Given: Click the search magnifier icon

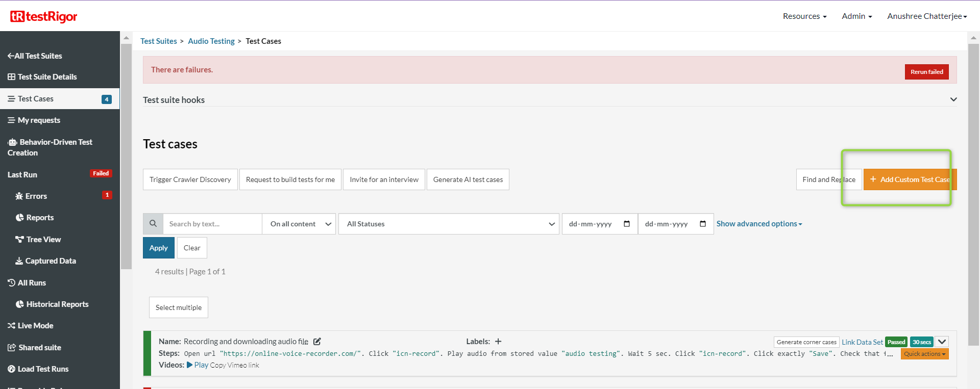Looking at the screenshot, I should 153,224.
